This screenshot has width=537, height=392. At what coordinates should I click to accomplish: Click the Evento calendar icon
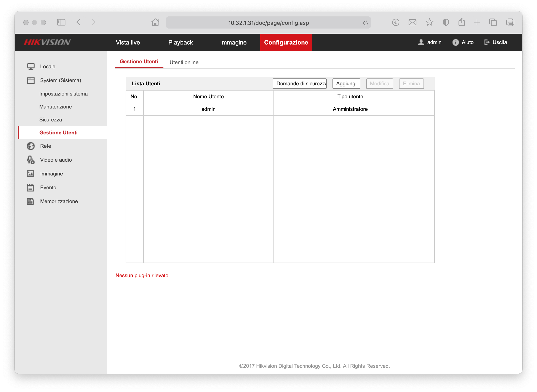click(30, 187)
